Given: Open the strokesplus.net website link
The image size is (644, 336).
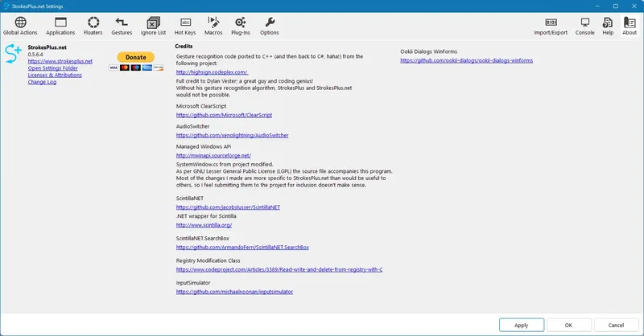Looking at the screenshot, I should point(60,61).
